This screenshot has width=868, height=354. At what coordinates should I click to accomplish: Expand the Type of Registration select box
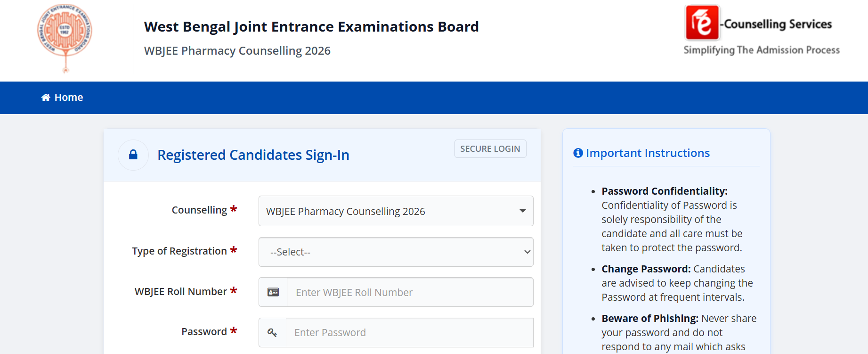[x=396, y=252]
